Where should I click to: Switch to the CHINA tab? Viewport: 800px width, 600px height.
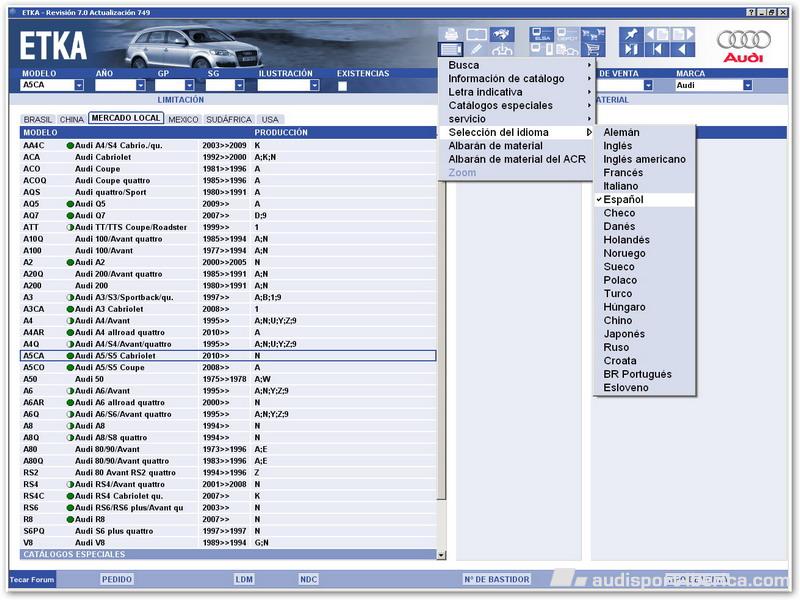click(71, 119)
